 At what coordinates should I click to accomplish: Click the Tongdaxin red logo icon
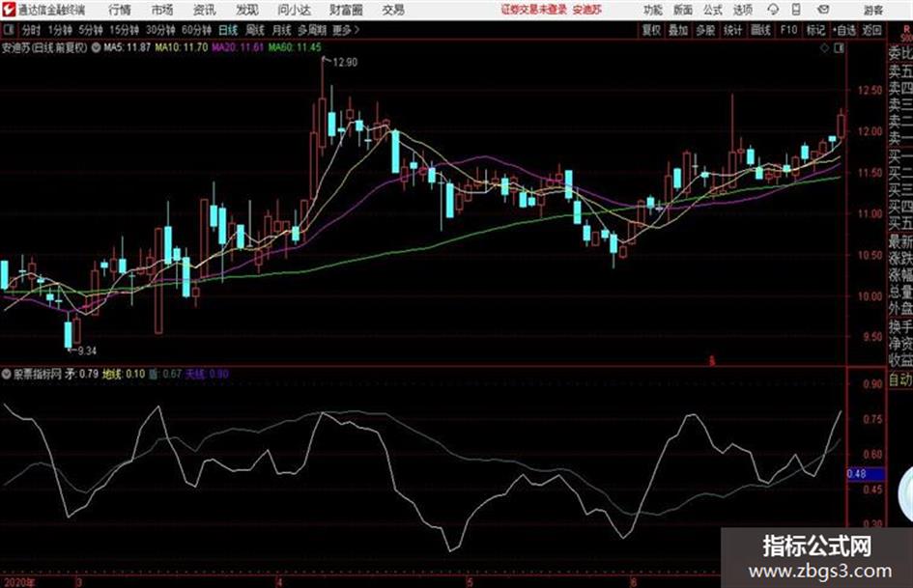[8, 10]
